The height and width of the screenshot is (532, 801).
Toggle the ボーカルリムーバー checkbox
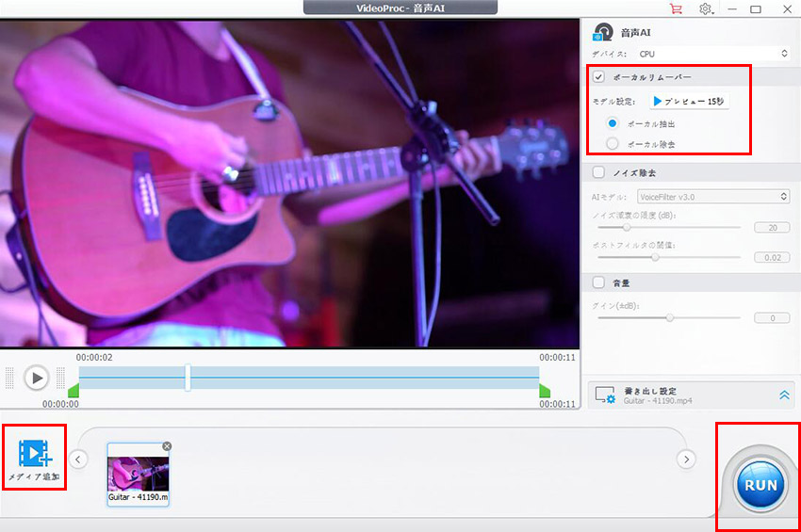pos(598,77)
